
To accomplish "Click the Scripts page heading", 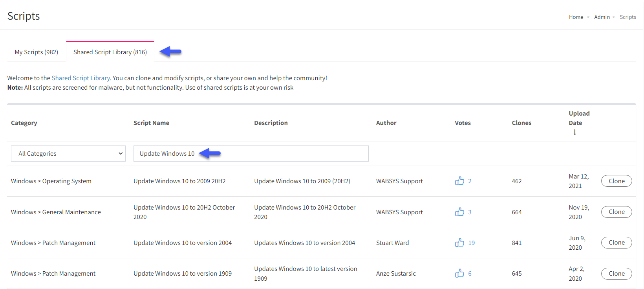I will pyautogui.click(x=24, y=16).
